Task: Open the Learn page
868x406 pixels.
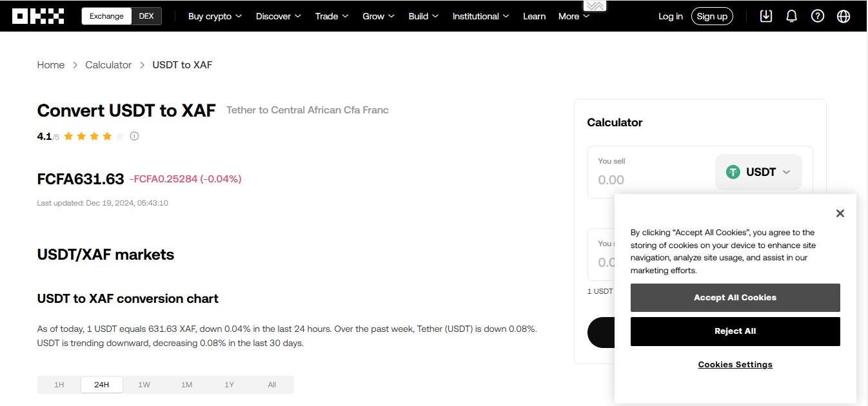Action: (x=534, y=16)
